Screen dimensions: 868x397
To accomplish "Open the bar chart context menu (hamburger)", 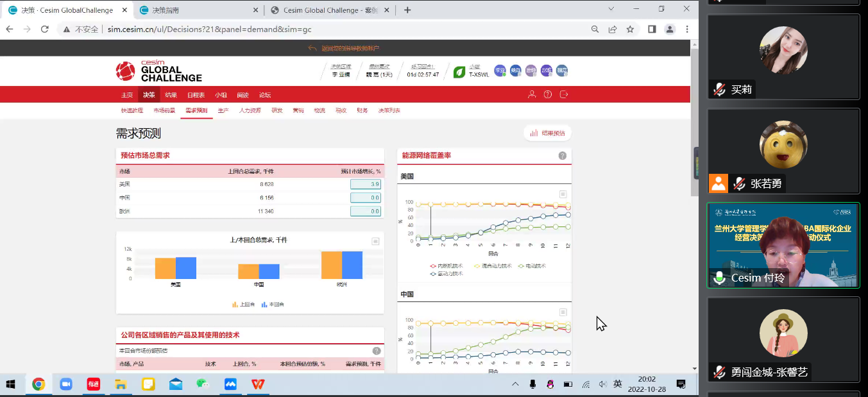I will (375, 241).
